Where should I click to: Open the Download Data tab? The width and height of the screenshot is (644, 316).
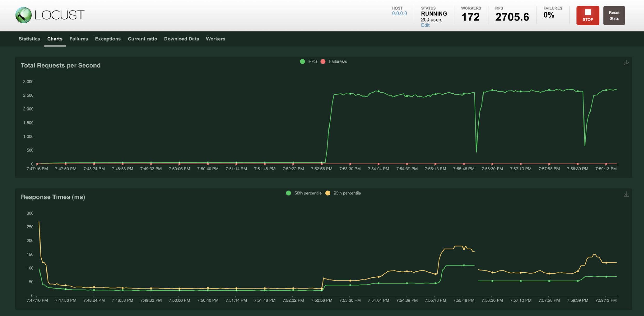click(x=181, y=39)
